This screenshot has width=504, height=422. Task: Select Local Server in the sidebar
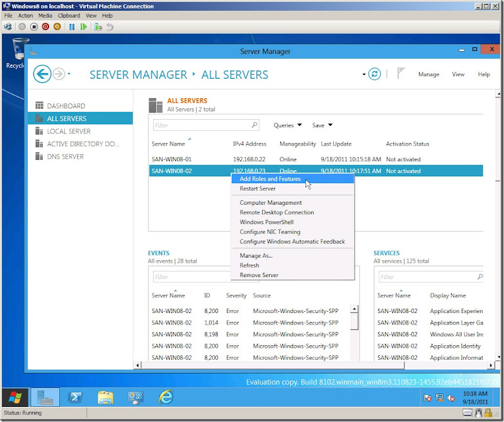click(69, 131)
